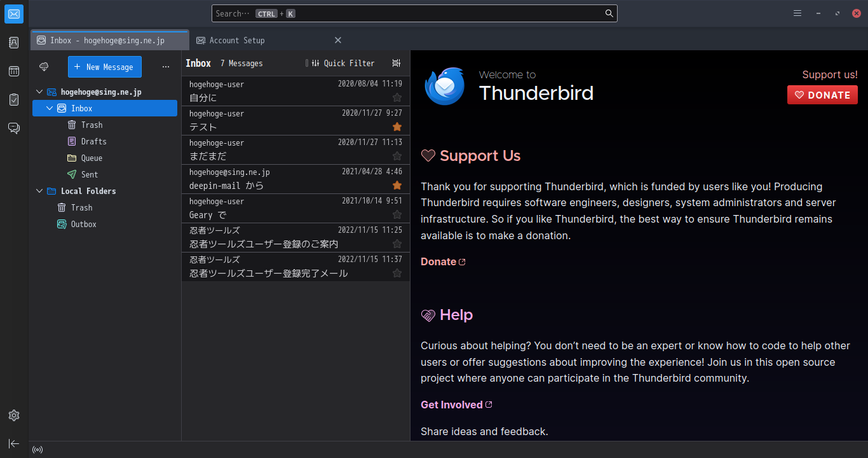This screenshot has width=868, height=458.
Task: Open the Tasks space
Action: (14, 100)
